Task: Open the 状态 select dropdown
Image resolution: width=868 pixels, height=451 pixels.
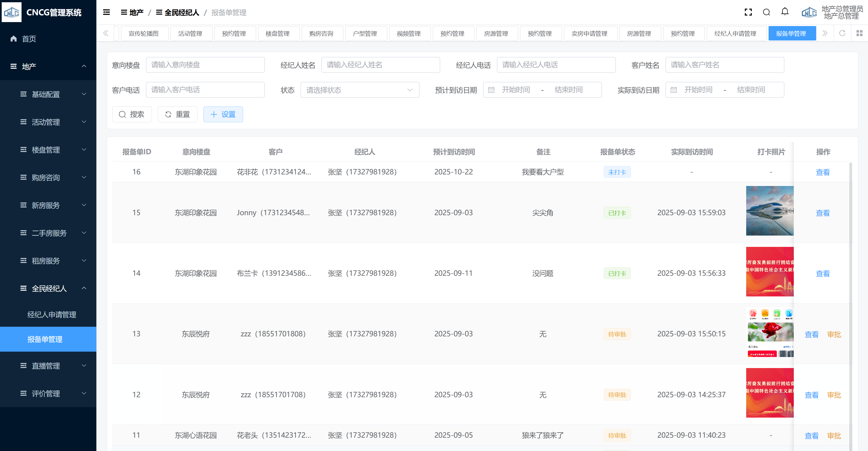Action: point(359,90)
